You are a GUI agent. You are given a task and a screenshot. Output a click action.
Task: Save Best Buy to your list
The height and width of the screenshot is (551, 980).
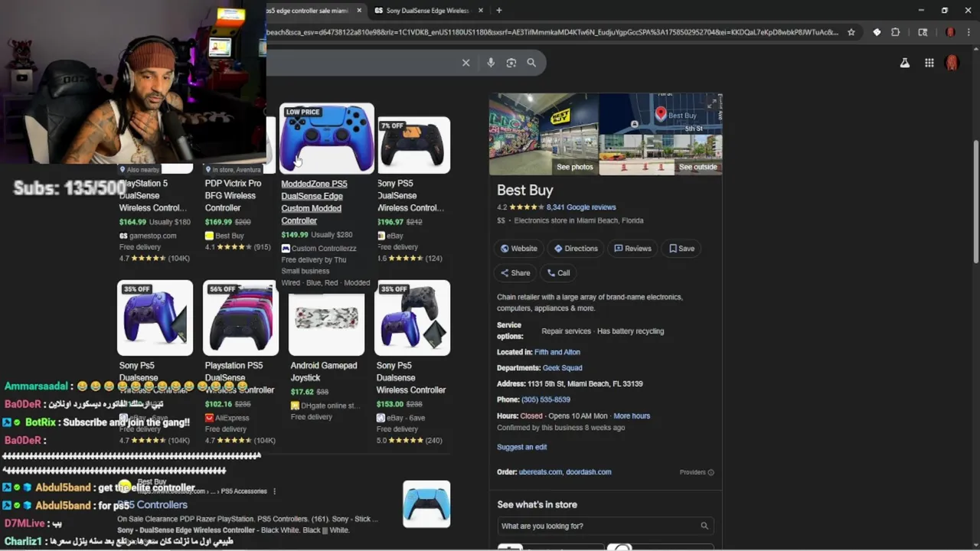pyautogui.click(x=681, y=249)
